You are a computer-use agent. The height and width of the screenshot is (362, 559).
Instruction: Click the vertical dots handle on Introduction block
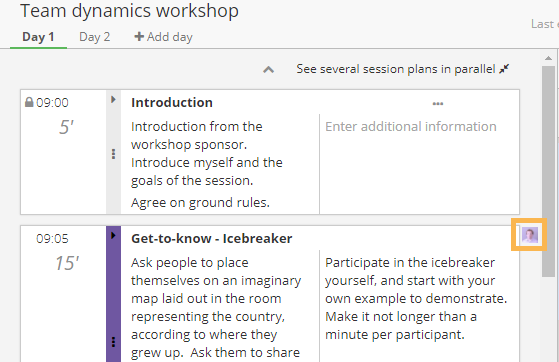113,154
